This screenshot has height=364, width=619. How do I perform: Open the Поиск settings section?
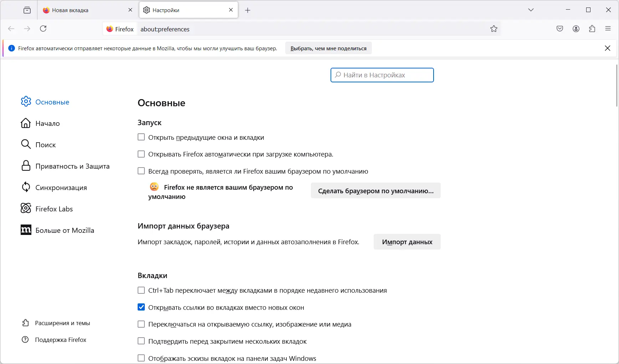pos(45,144)
